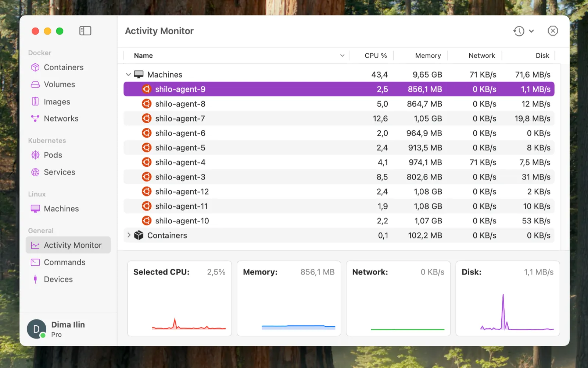This screenshot has width=588, height=368.
Task: Click the Ubuntu icon of shilo-agent-10
Action: (147, 221)
